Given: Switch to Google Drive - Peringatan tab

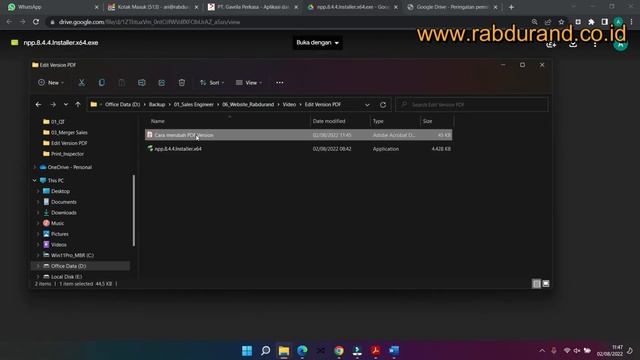Looking at the screenshot, I should (451, 7).
